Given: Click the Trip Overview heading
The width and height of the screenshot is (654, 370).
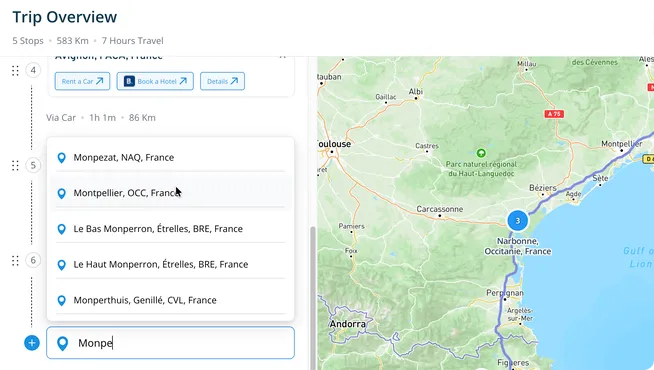Looking at the screenshot, I should pyautogui.click(x=65, y=17).
